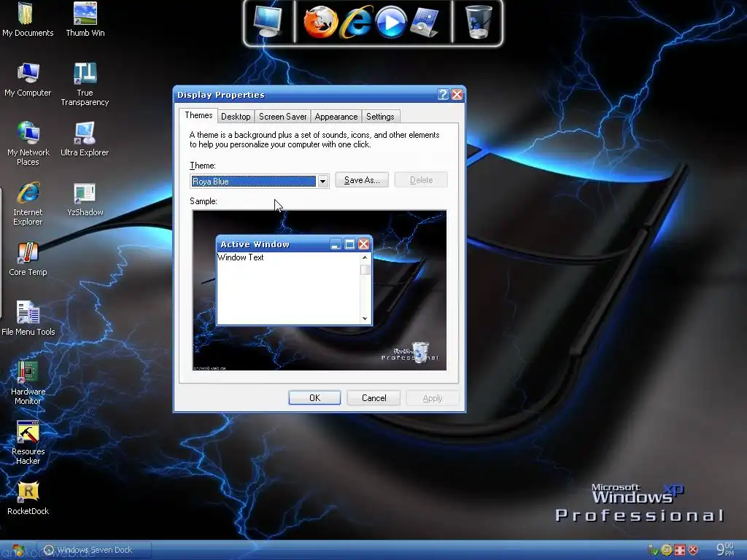Click the sample preview scrollbar up arrow

pos(365,257)
